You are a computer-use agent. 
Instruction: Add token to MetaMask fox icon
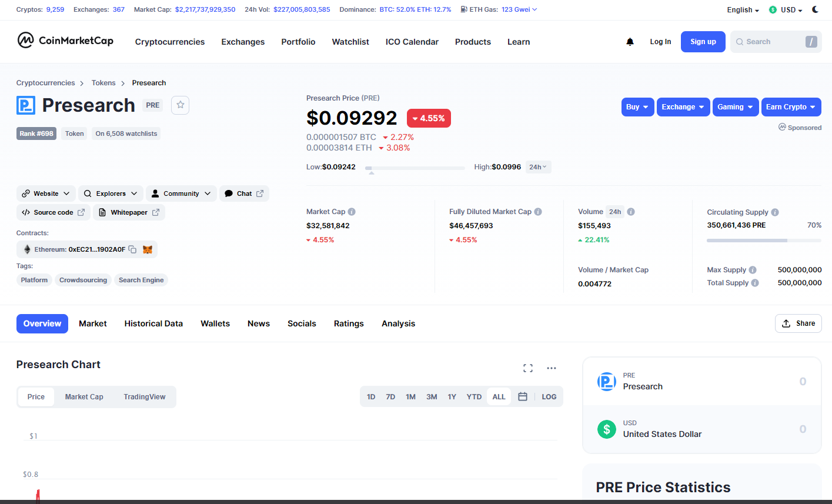[x=148, y=249]
